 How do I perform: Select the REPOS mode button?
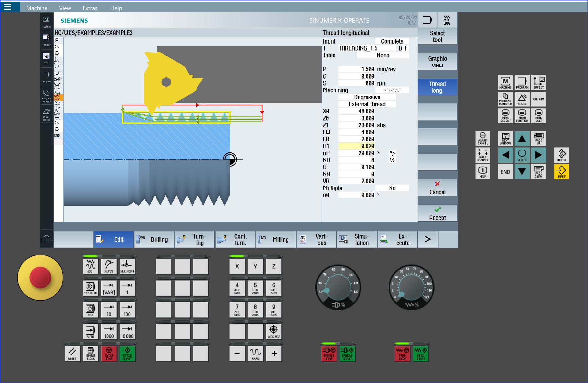coord(109,266)
